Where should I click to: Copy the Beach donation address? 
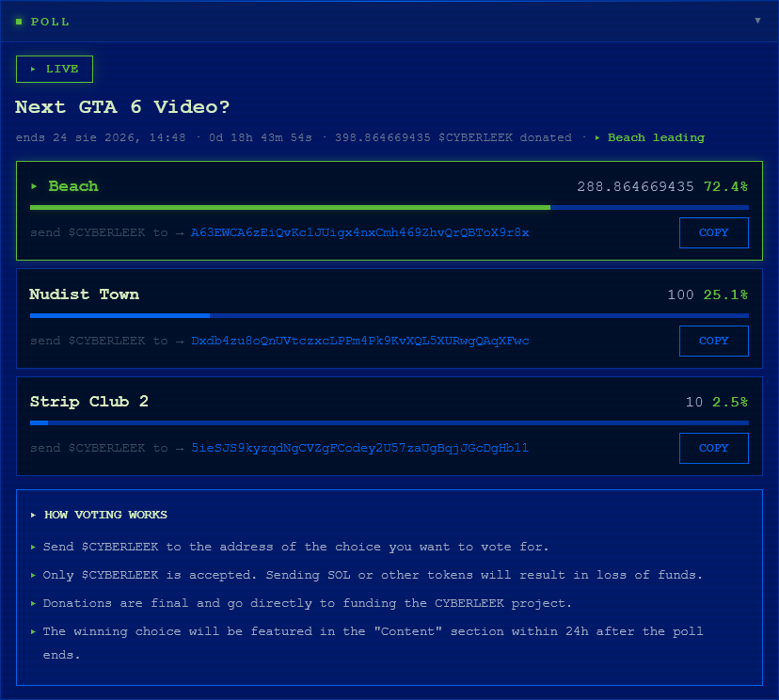[713, 232]
